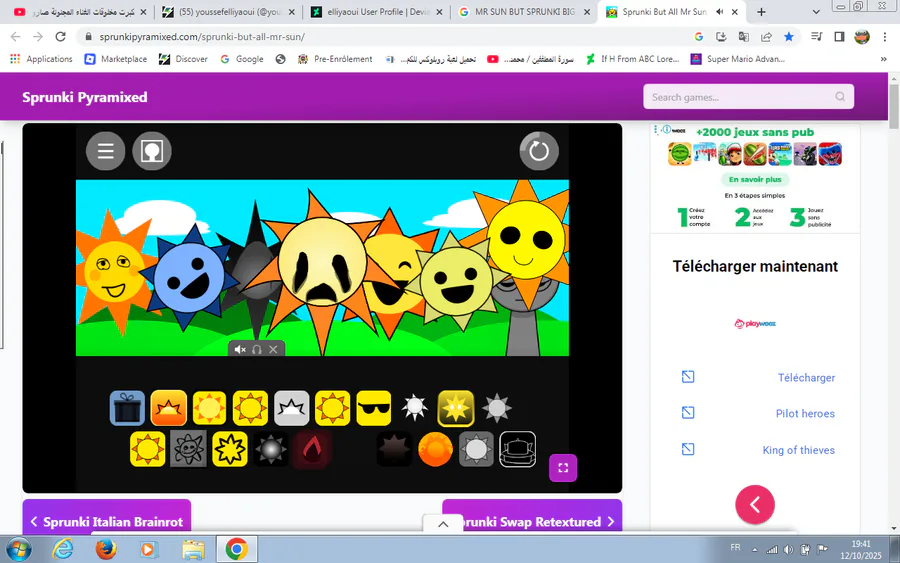Solo the crying sun with headphones icon

pyautogui.click(x=257, y=349)
